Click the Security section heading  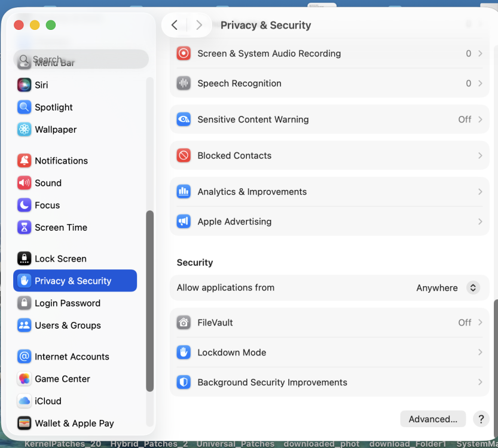195,262
